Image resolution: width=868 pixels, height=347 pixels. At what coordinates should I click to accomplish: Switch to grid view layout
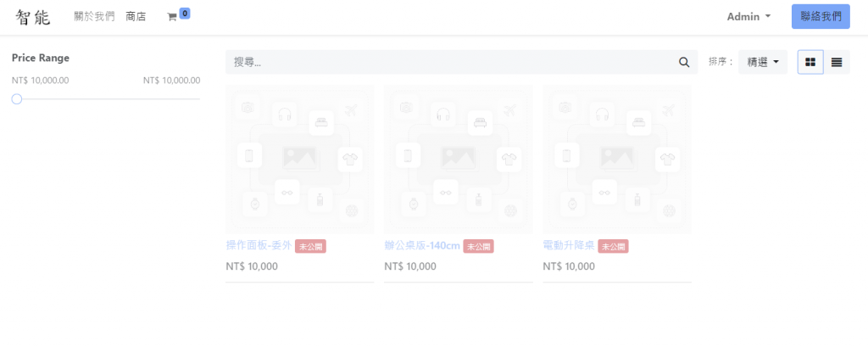pos(810,62)
